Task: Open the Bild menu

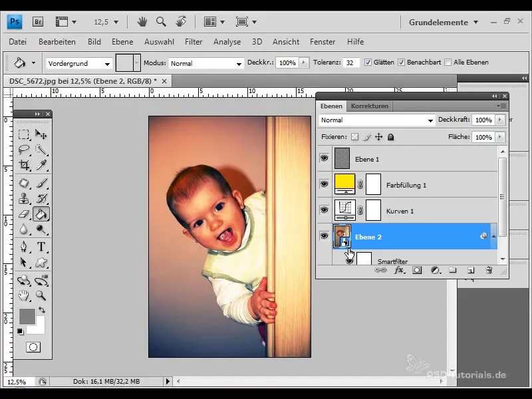Action: (94, 42)
